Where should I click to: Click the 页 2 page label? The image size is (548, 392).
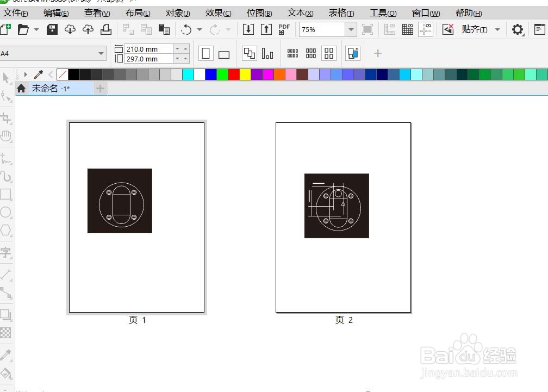tap(344, 320)
